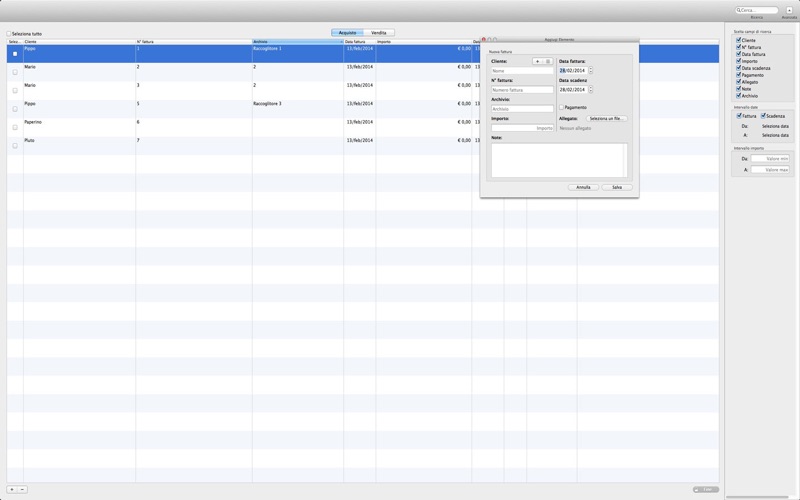The height and width of the screenshot is (500, 800).
Task: Toggle the Fattura date interval checkbox
Action: 739,116
